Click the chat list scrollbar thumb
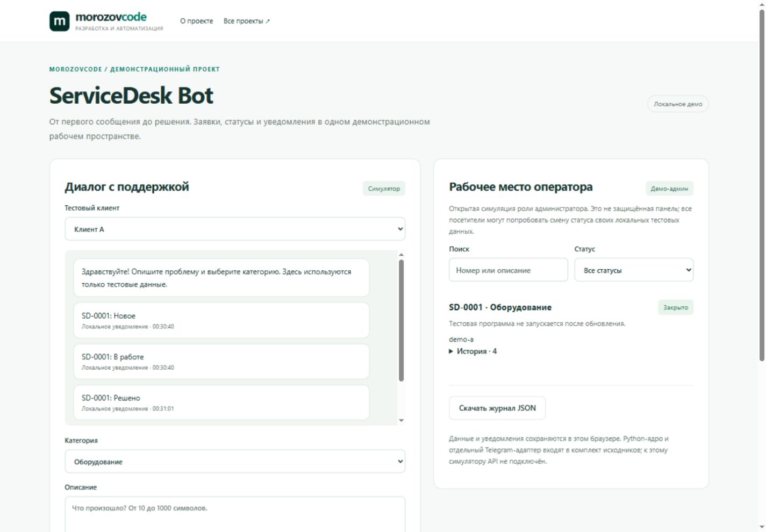The height and width of the screenshot is (532, 766). point(401,320)
